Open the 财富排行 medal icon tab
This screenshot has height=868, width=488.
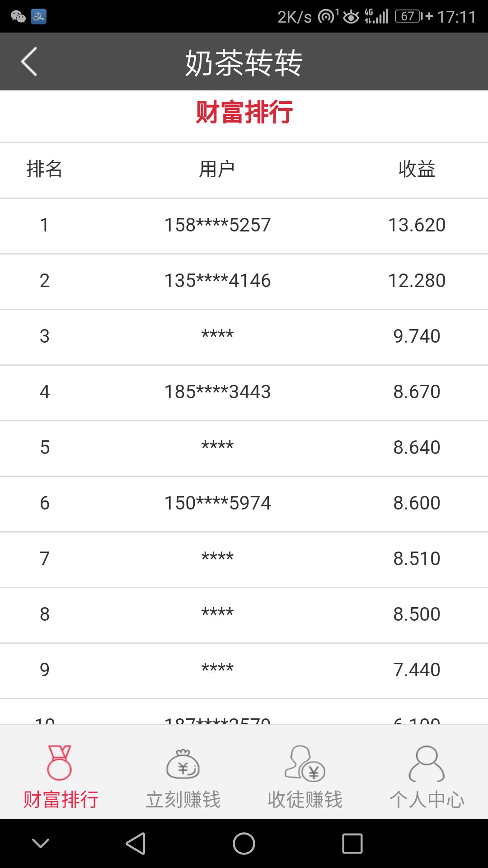coord(60,763)
